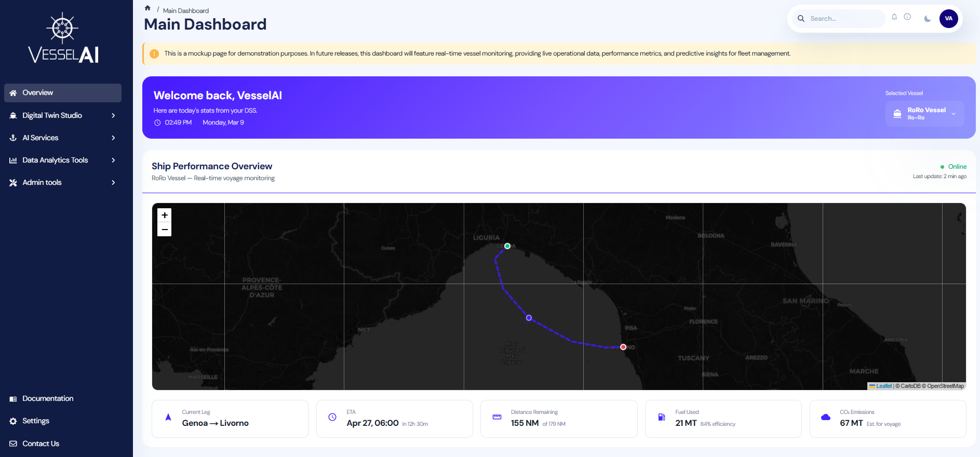Viewport: 980px width, 457px height.
Task: Expand the AI Services submenu
Action: tap(62, 138)
